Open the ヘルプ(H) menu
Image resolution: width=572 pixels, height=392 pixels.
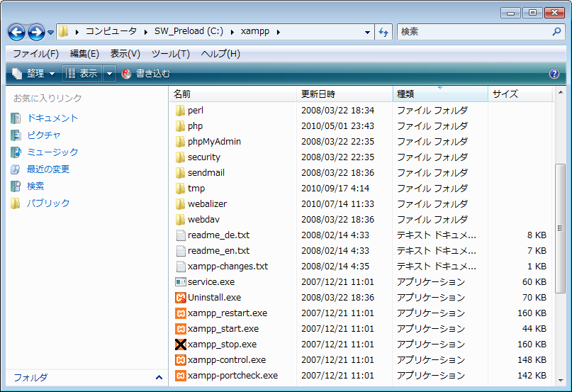pos(220,54)
